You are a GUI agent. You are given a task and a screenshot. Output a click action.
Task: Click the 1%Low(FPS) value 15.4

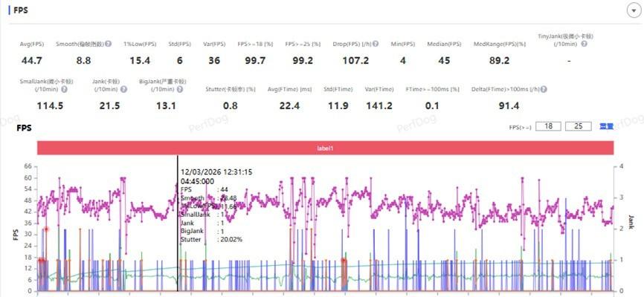(140, 61)
